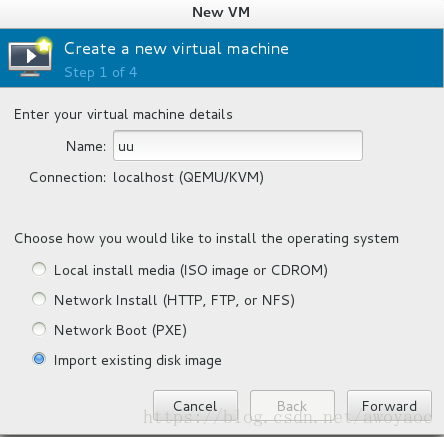Choose Network Install (HTTP, FTP, or NFS)
This screenshot has height=437, width=444.
[x=39, y=299]
